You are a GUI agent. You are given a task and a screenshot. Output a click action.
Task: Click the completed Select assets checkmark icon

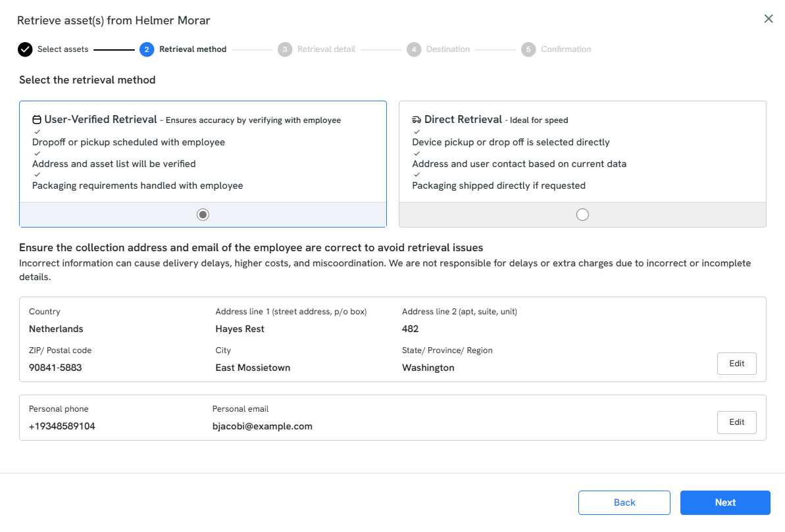click(25, 49)
